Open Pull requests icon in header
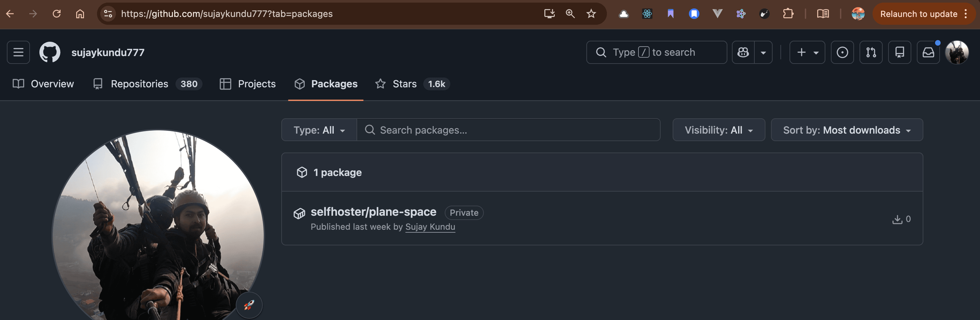 871,52
